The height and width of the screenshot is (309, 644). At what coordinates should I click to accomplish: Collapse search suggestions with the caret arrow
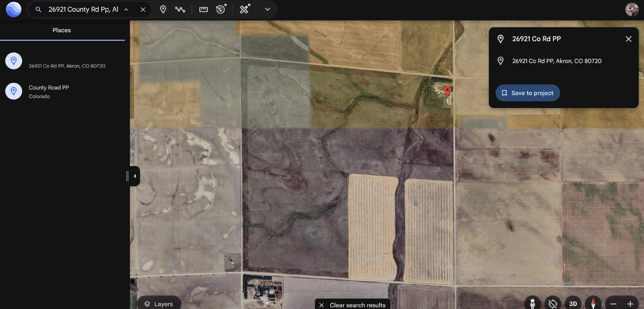126,10
